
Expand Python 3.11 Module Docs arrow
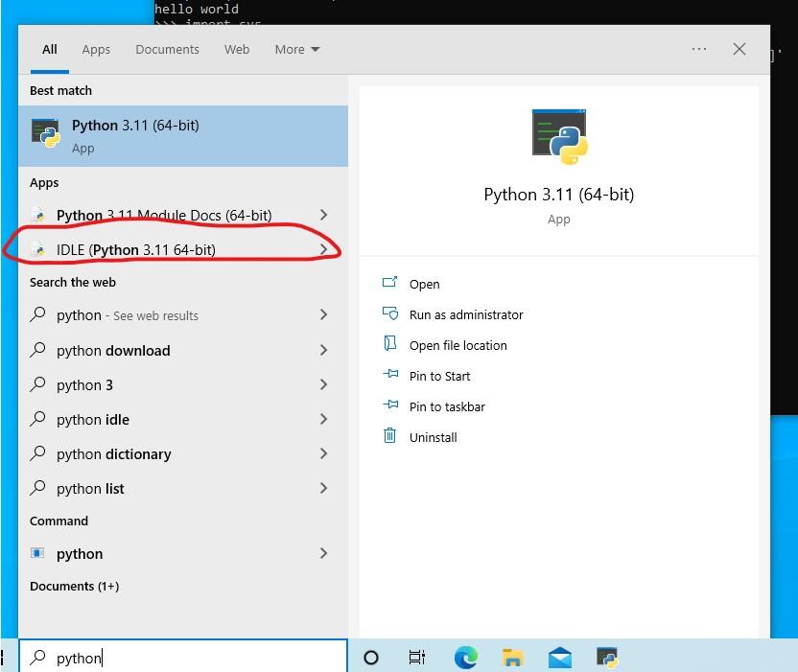coord(324,215)
